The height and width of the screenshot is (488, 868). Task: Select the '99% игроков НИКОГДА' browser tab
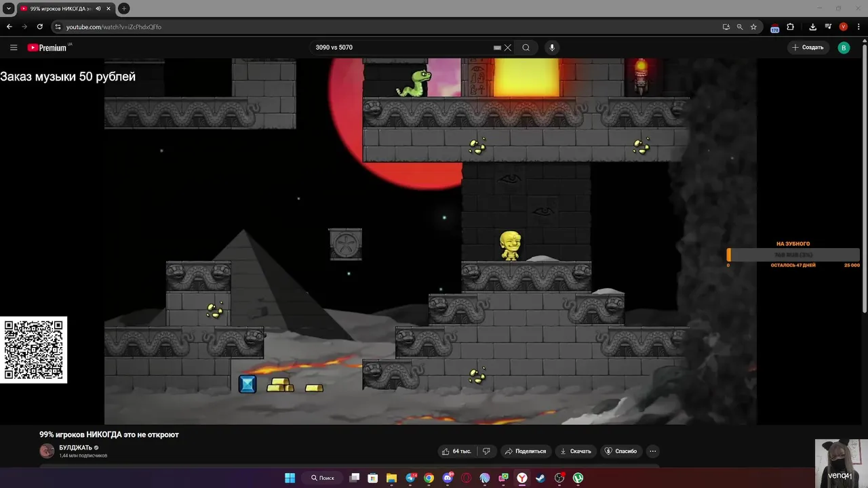[x=65, y=9]
